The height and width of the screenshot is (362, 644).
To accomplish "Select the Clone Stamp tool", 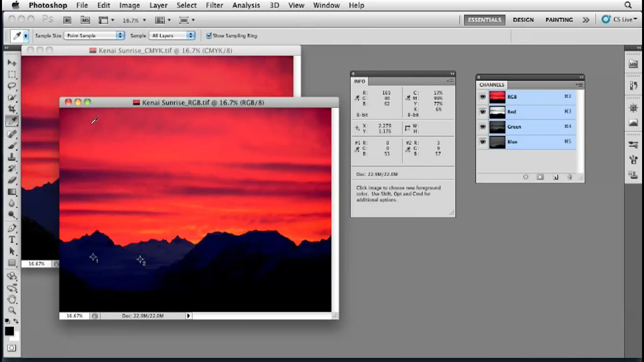I will pyautogui.click(x=12, y=157).
